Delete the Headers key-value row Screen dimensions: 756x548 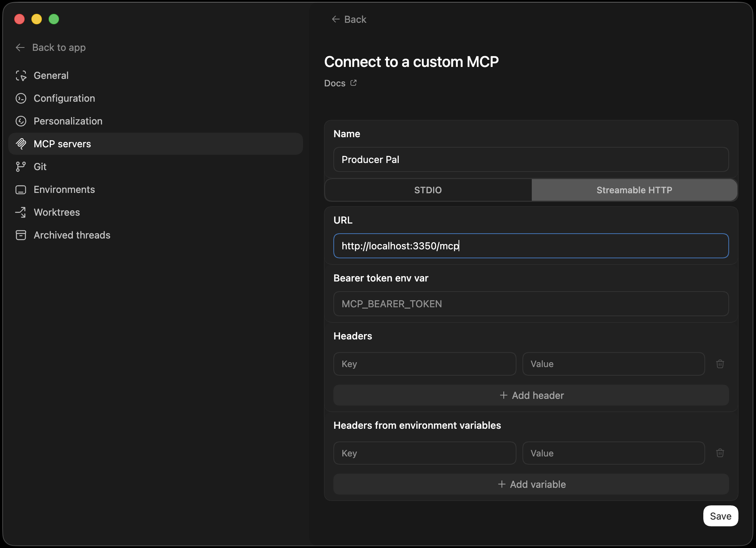pos(719,364)
